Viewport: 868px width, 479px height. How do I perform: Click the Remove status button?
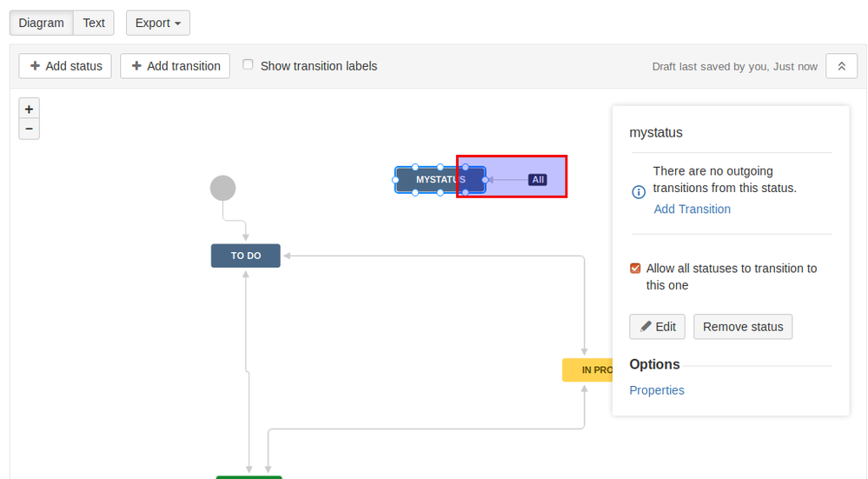tap(743, 327)
